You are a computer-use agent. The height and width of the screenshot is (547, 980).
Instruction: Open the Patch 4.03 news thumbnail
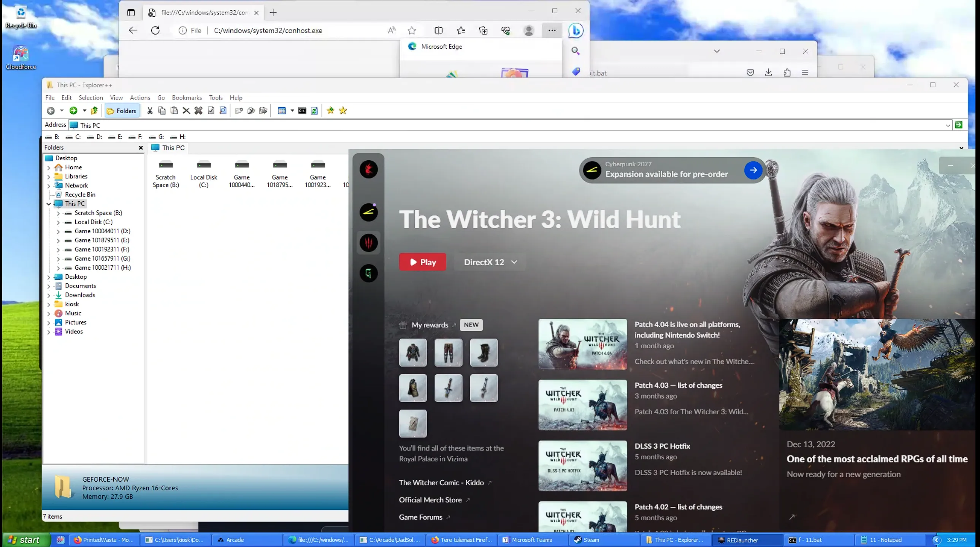pyautogui.click(x=582, y=405)
